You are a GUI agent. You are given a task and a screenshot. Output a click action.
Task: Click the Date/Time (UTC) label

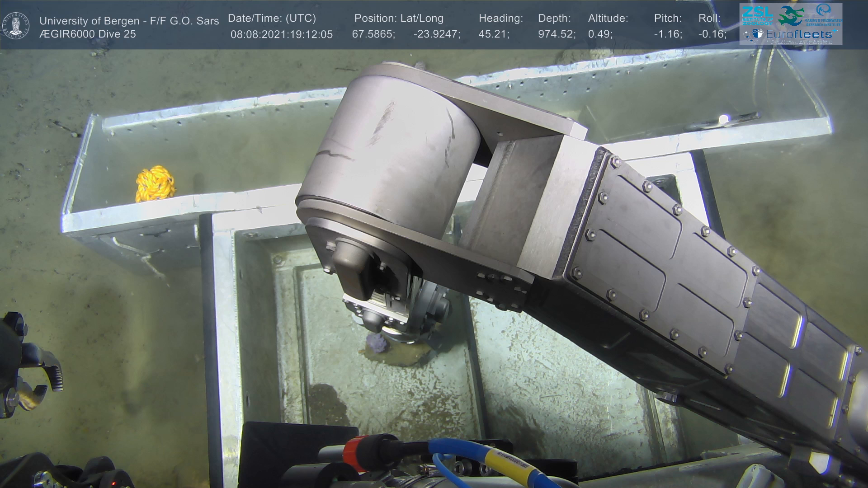coord(272,19)
